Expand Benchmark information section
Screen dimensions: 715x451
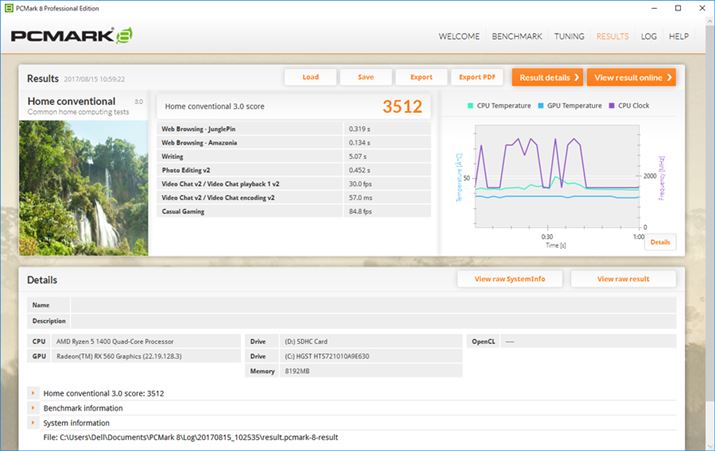tap(33, 408)
